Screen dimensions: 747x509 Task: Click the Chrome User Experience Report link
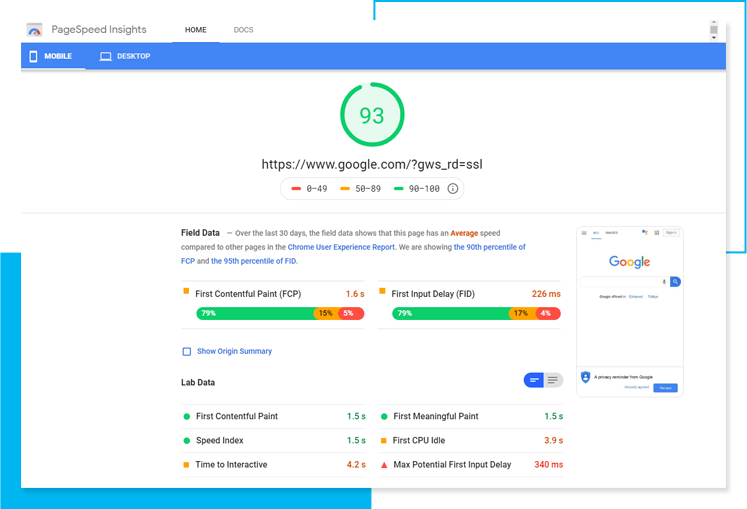pyautogui.click(x=341, y=247)
